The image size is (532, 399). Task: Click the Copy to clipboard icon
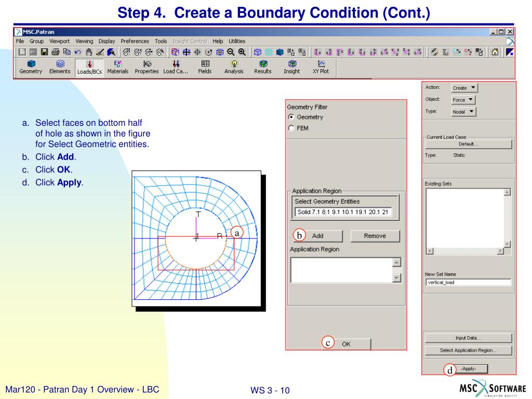pos(67,52)
